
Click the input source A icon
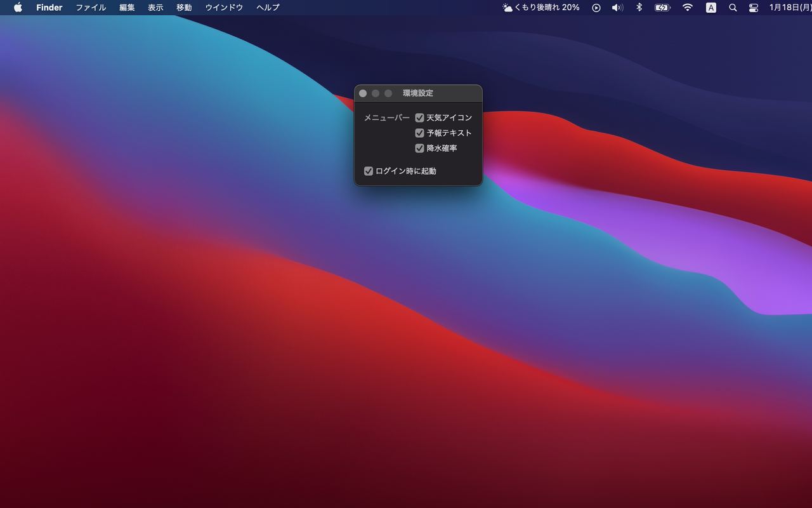click(710, 8)
